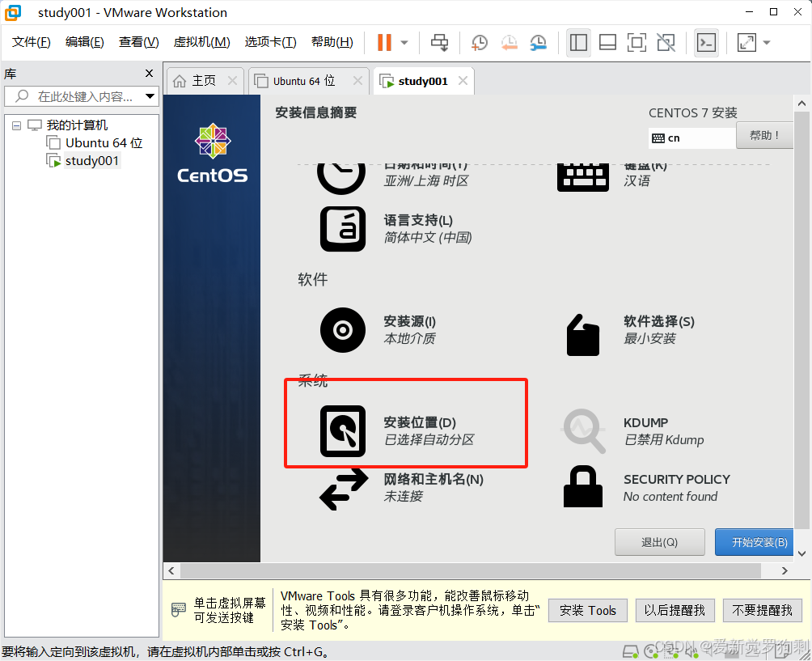This screenshot has width=812, height=661.
Task: Click the 不要提醒我 button
Action: point(763,611)
